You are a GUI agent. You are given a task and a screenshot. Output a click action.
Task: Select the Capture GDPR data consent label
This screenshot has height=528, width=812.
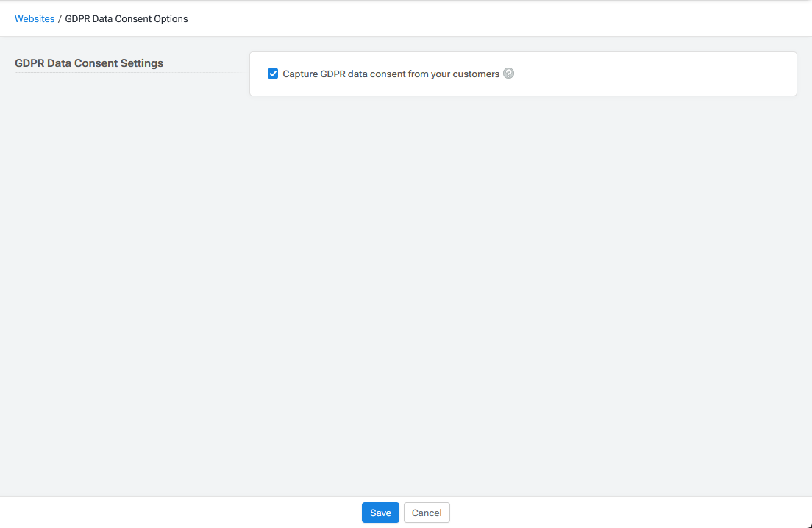pos(391,74)
